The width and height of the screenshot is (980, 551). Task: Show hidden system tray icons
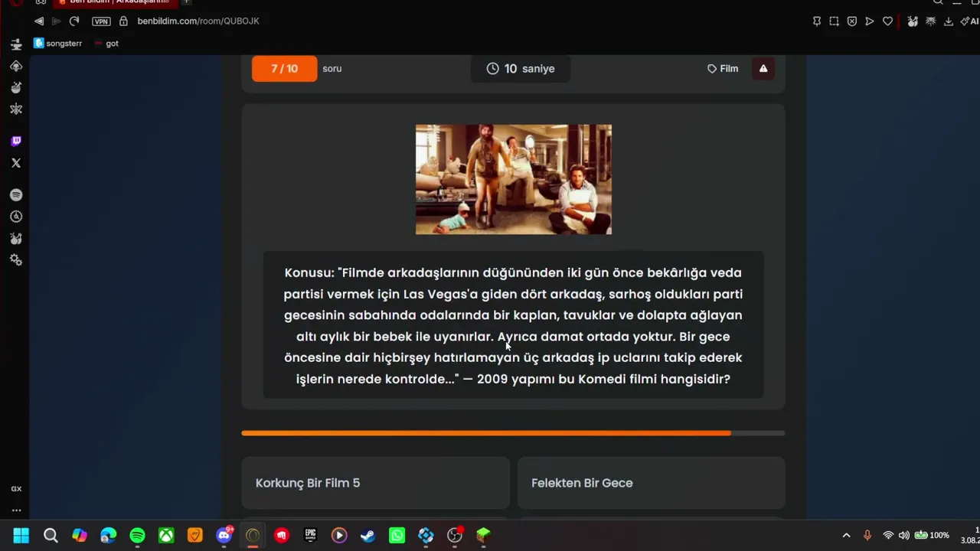pos(846,536)
